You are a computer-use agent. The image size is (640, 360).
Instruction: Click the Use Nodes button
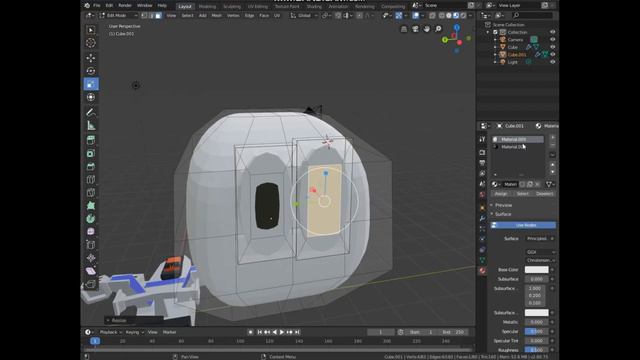pyautogui.click(x=523, y=225)
